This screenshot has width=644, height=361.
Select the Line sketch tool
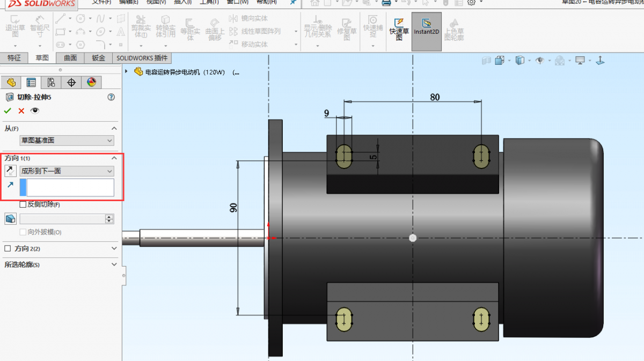[x=61, y=19]
